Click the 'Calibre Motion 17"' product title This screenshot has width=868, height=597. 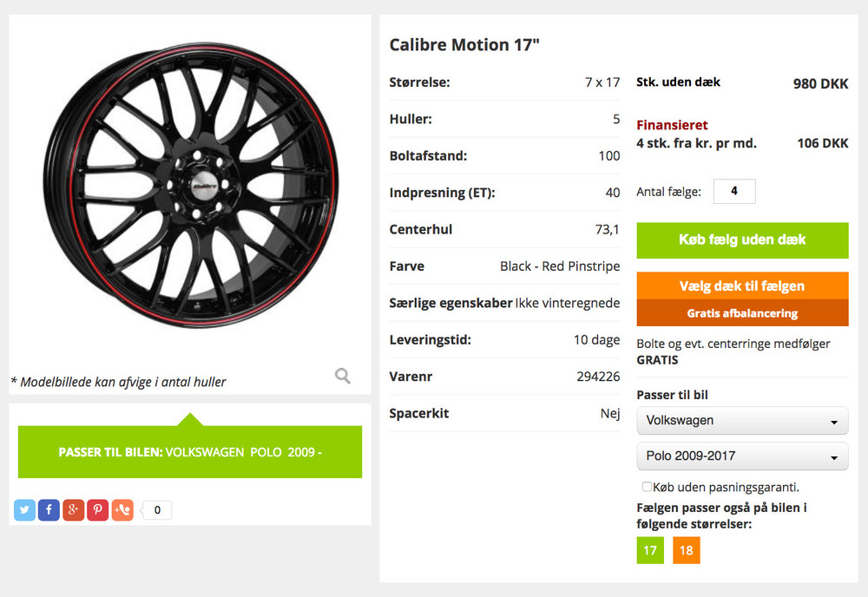click(x=464, y=45)
